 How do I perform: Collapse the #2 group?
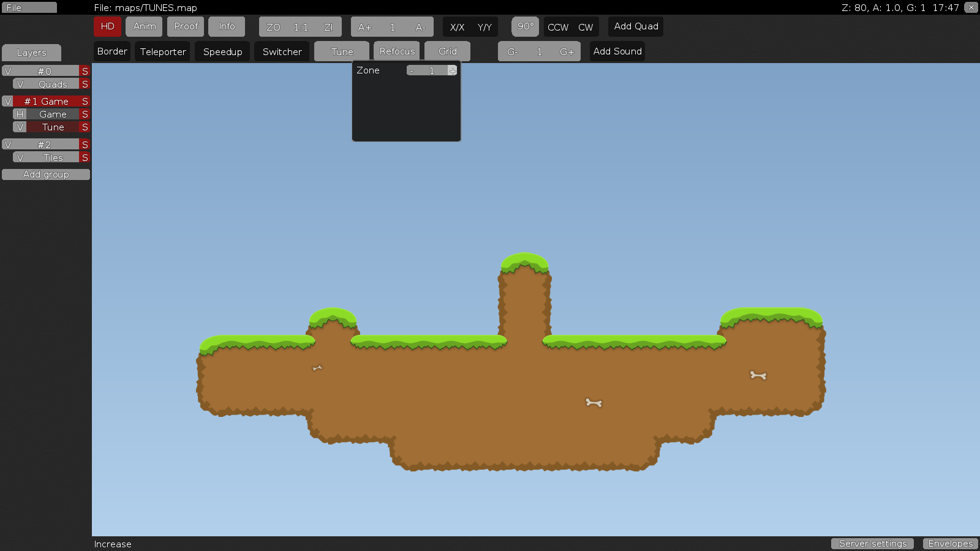tap(8, 144)
